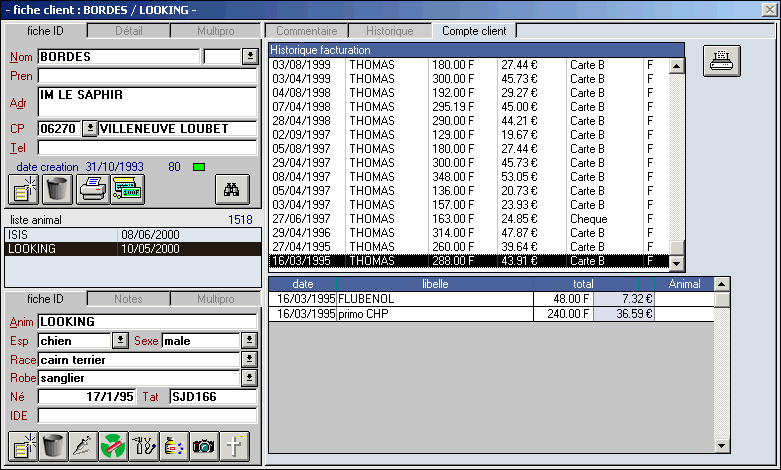Select invoice dated 27/06/1997 paid by Cheque

click(469, 219)
